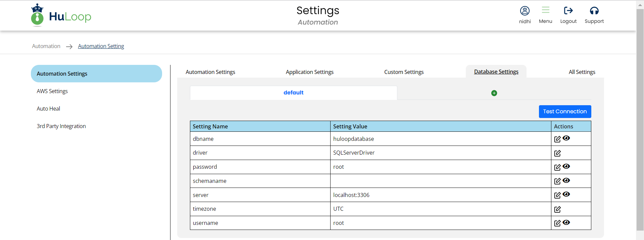The width and height of the screenshot is (644, 240).
Task: Open the Custom Settings tab
Action: (404, 72)
